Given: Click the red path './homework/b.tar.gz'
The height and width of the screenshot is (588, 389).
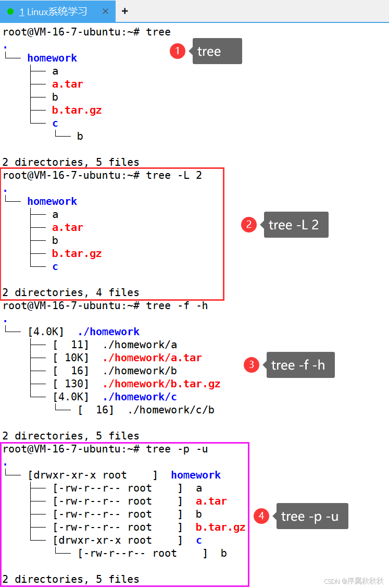Looking at the screenshot, I should [161, 384].
